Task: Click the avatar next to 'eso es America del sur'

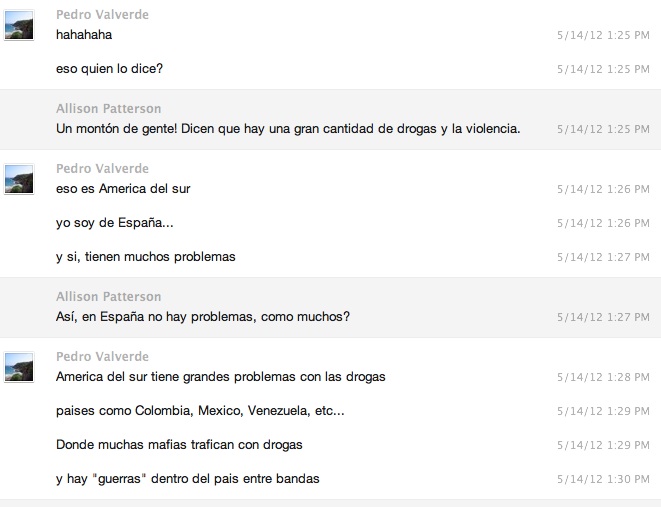Action: [x=20, y=179]
